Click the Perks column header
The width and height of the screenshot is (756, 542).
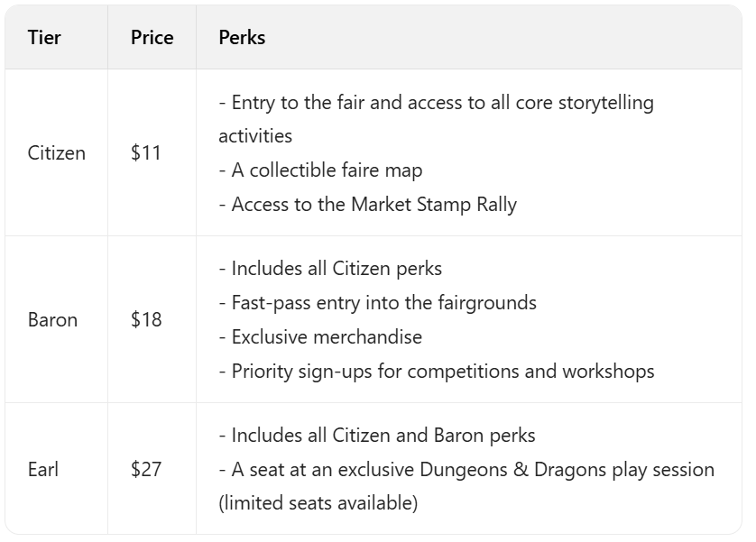point(242,37)
